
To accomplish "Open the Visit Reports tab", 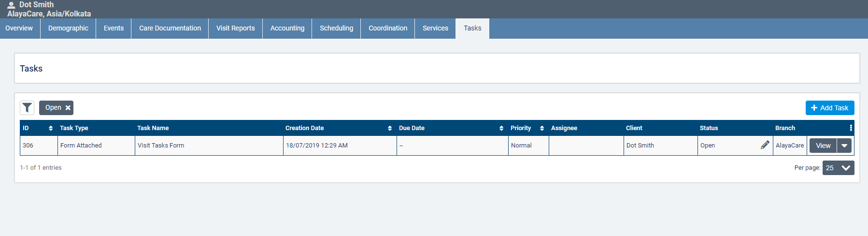I will pyautogui.click(x=236, y=28).
